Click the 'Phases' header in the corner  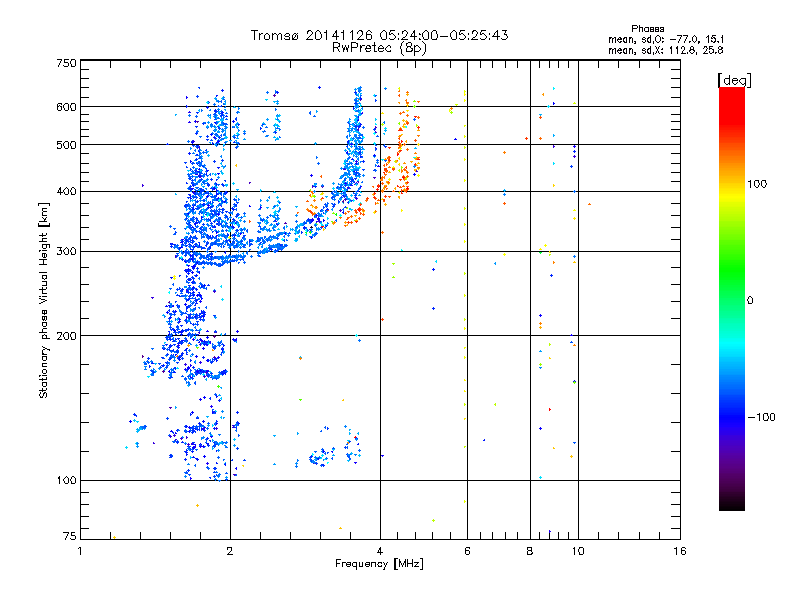[x=647, y=29]
